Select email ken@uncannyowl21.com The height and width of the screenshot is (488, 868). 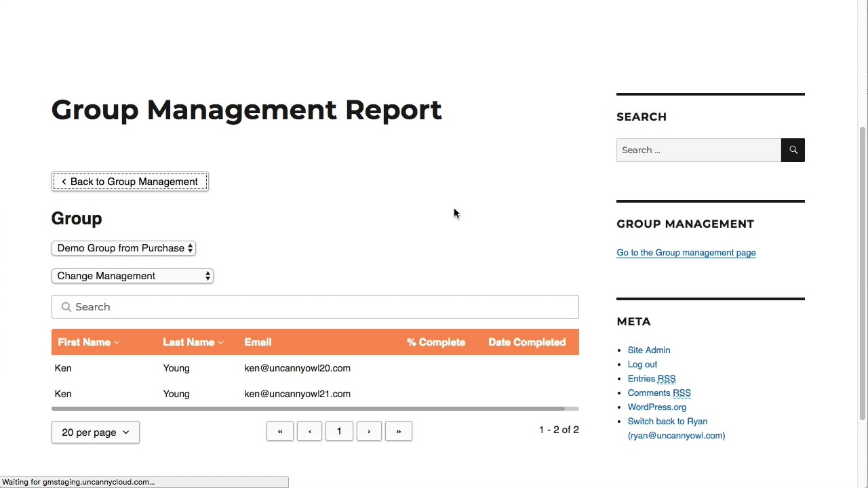click(x=297, y=394)
